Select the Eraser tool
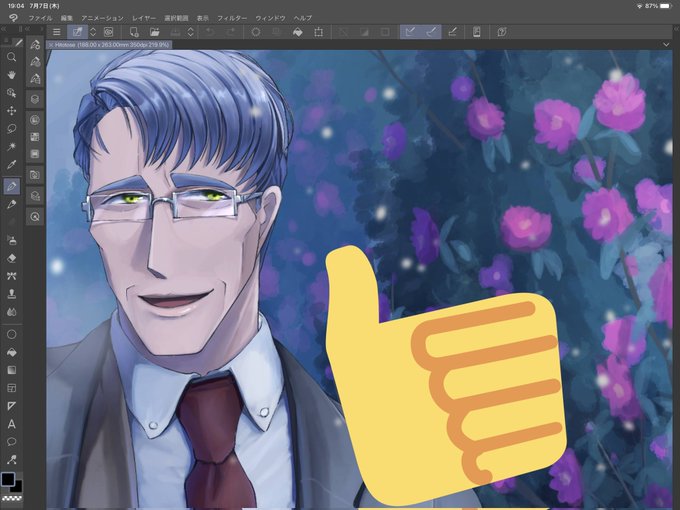 pos(11,258)
